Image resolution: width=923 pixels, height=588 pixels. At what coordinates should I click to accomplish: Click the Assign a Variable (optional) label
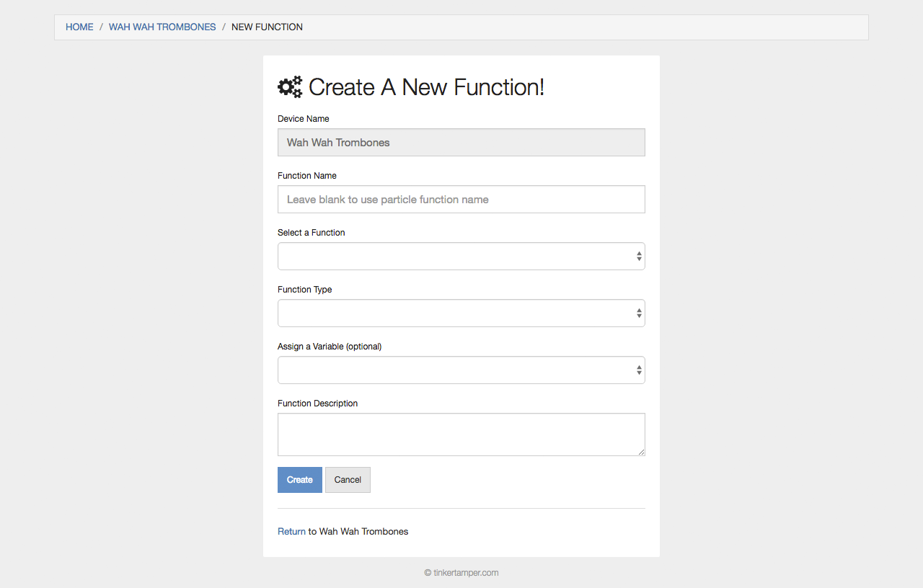pos(330,347)
